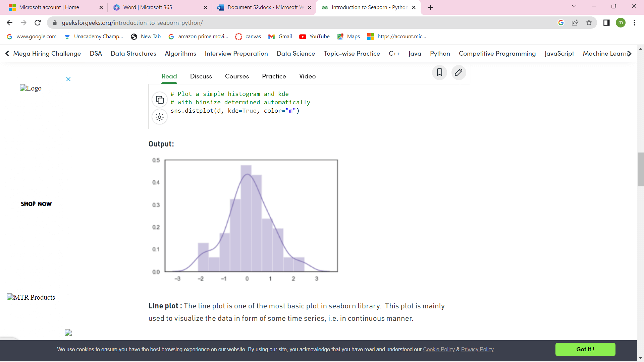Open YouTube from the bookmarks bar
This screenshot has width=644, height=362.
pos(314,37)
